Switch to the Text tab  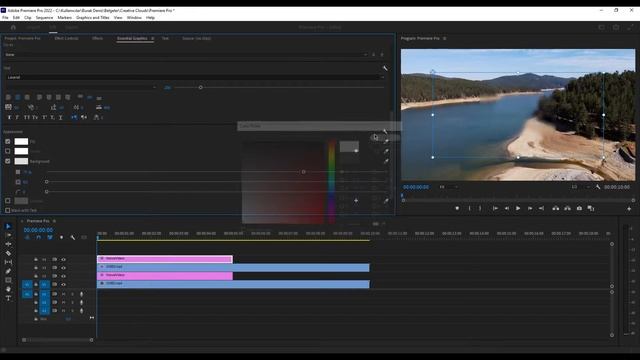pyautogui.click(x=165, y=38)
